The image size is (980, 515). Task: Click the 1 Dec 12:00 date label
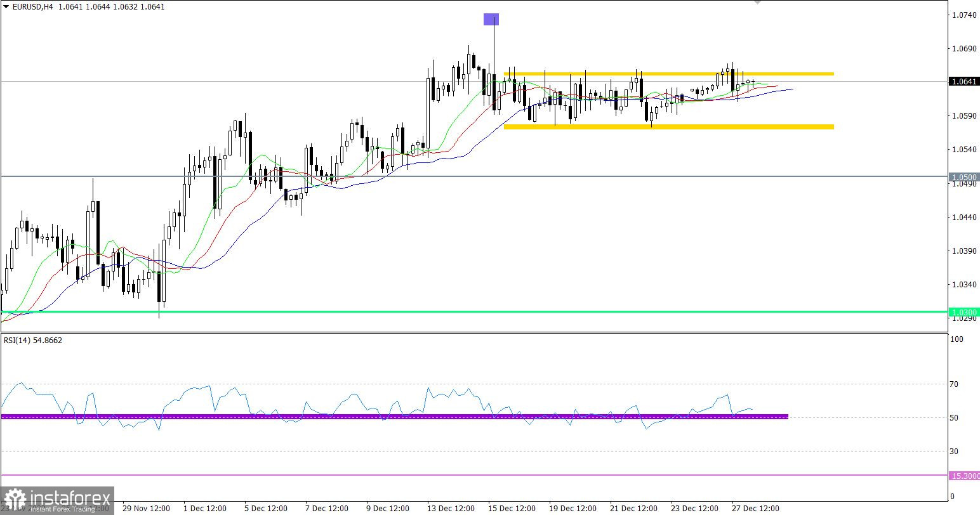204,509
